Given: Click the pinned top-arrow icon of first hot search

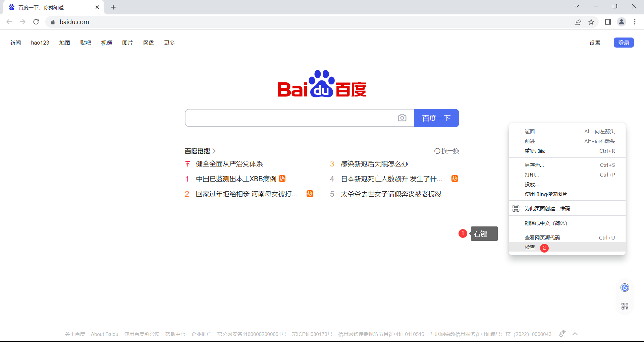Looking at the screenshot, I should point(187,164).
